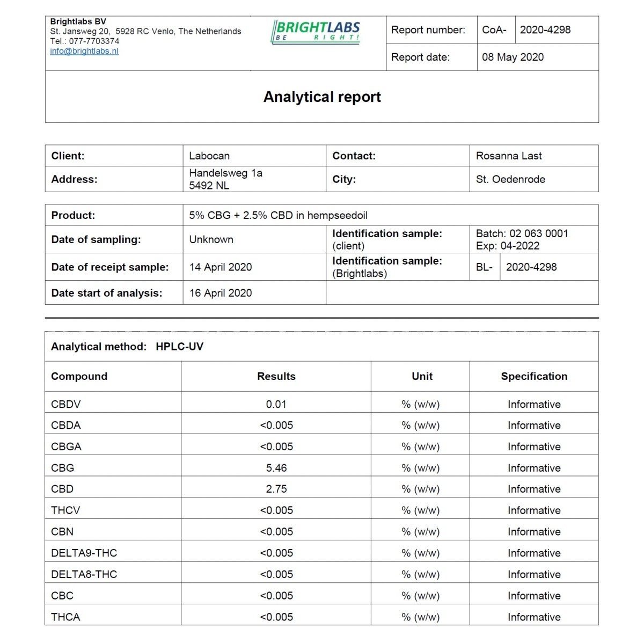Click the 'Client:' label
644x644 pixels.
[68, 156]
